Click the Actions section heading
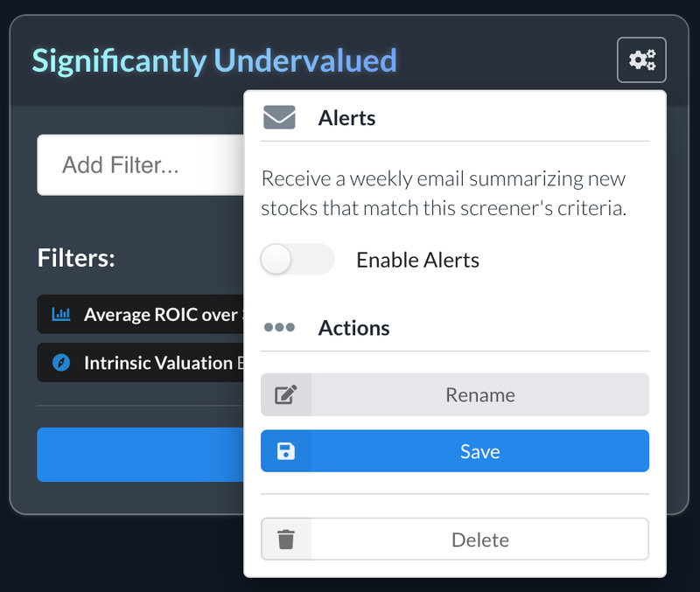 [x=353, y=328]
